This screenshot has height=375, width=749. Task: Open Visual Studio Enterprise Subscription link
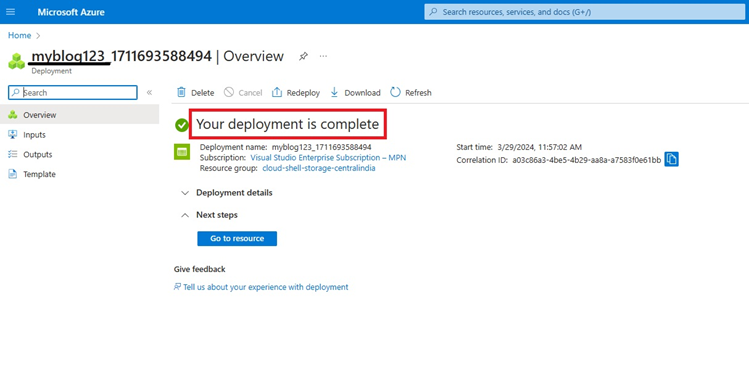point(328,158)
